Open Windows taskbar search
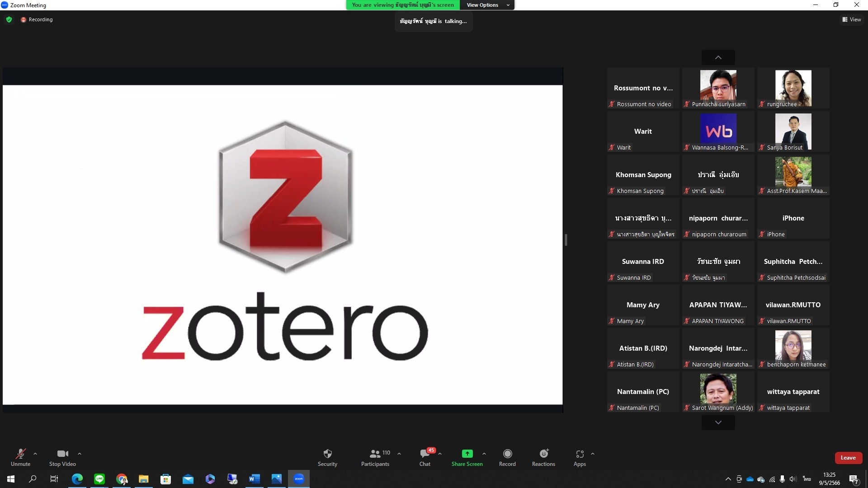The width and height of the screenshot is (868, 488). click(33, 479)
